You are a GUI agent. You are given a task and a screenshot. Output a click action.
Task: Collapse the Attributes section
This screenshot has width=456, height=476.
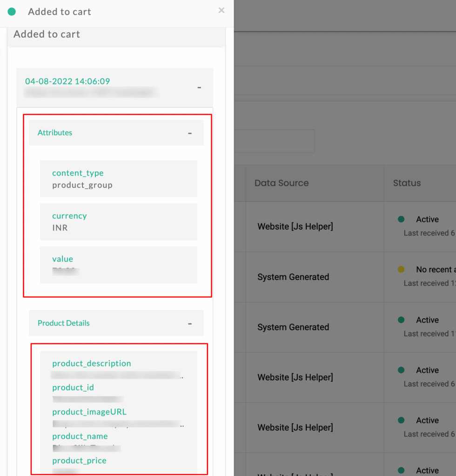coord(190,133)
